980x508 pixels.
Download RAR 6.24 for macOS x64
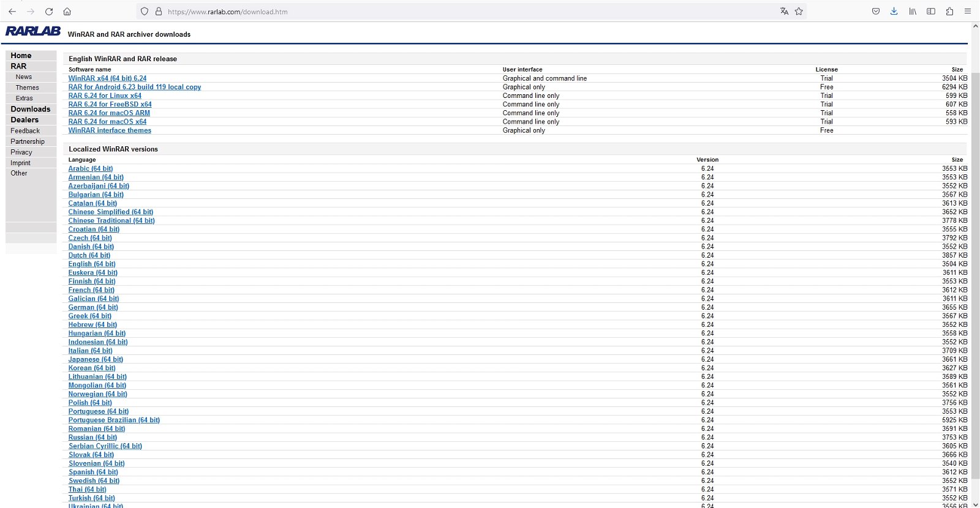107,122
